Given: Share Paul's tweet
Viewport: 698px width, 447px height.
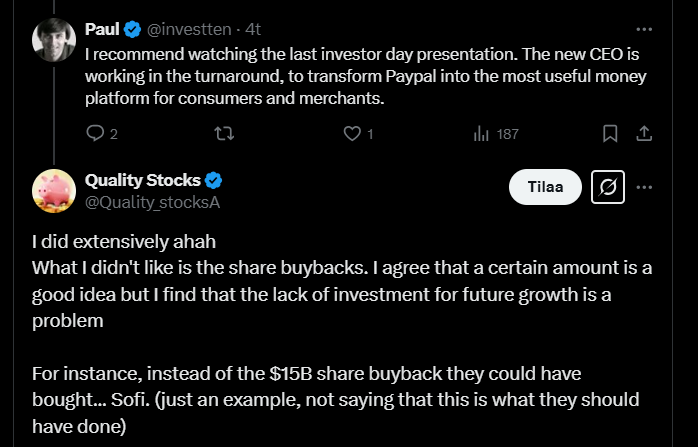Looking at the screenshot, I should 645,133.
